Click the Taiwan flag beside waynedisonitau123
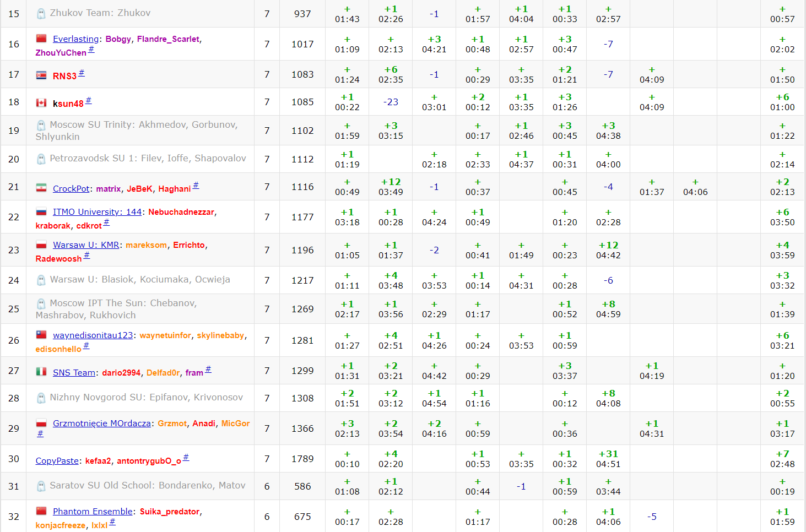Image resolution: width=806 pixels, height=532 pixels. 41,335
